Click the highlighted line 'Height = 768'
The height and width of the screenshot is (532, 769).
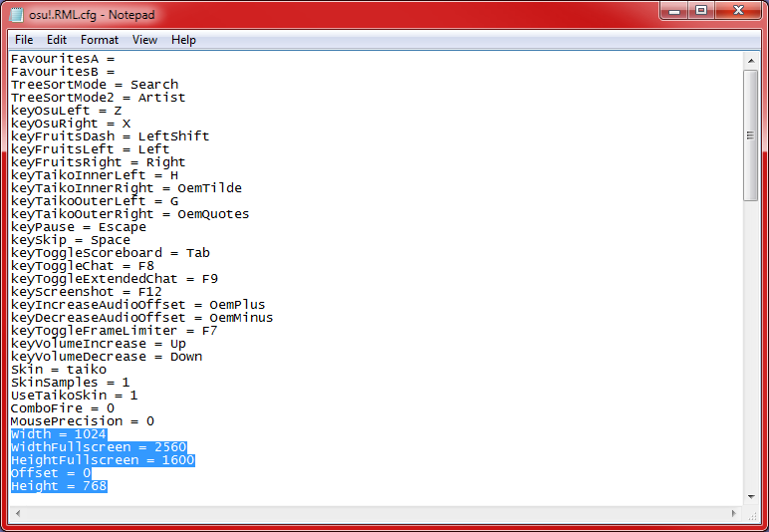point(59,486)
